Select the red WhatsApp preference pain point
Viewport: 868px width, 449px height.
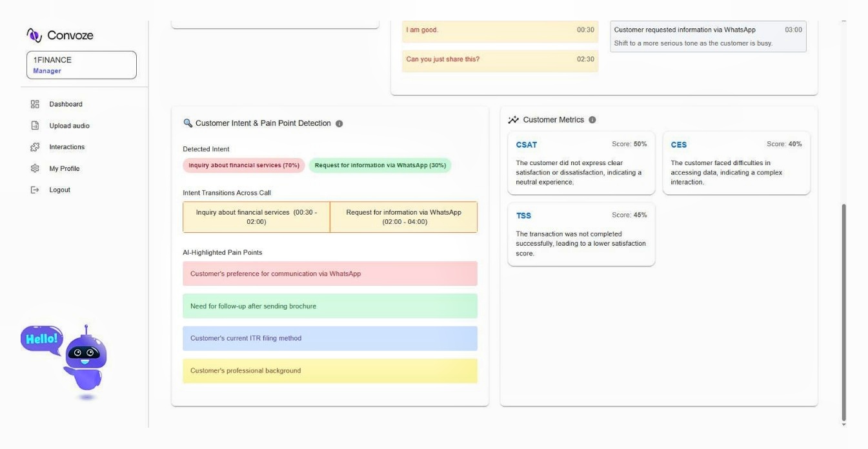pyautogui.click(x=330, y=274)
